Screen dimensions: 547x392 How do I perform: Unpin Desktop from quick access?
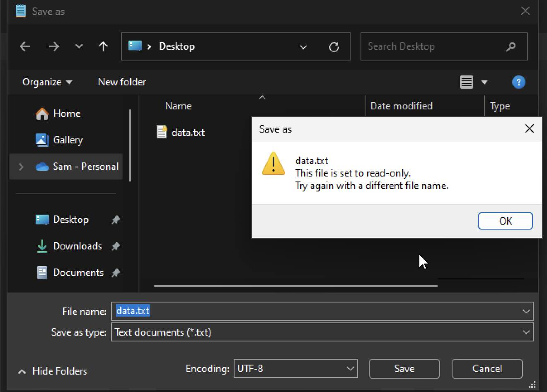116,220
